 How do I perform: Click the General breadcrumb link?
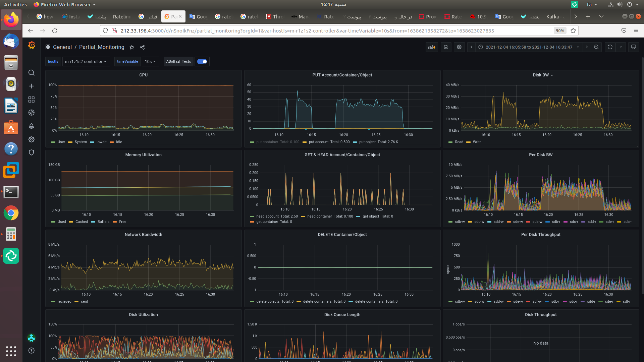coord(62,47)
